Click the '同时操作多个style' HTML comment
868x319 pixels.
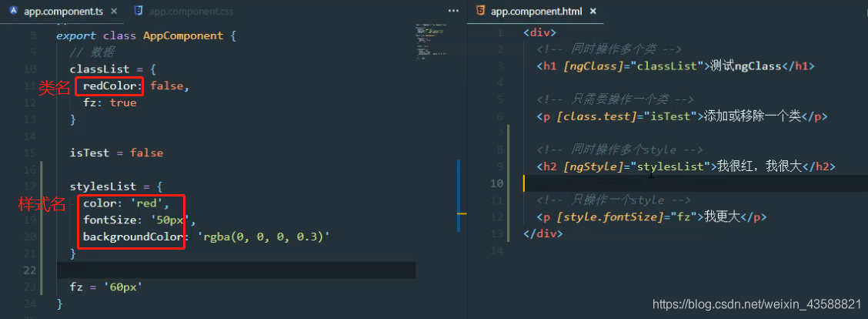(620, 149)
